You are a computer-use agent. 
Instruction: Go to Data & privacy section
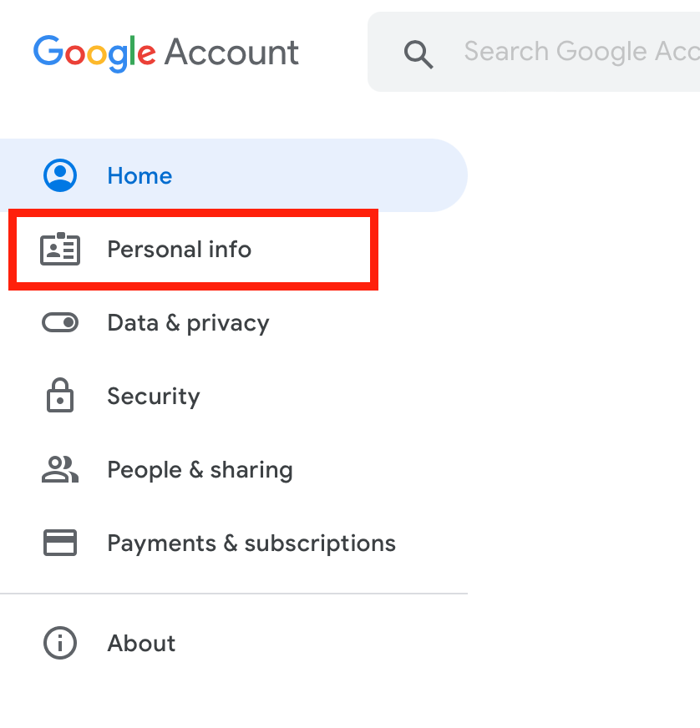tap(188, 323)
